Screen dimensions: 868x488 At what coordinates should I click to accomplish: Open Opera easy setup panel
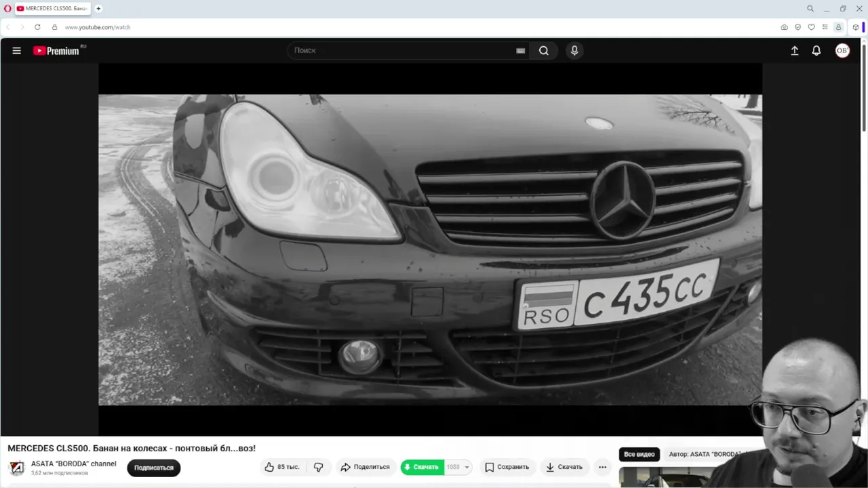[x=825, y=27]
